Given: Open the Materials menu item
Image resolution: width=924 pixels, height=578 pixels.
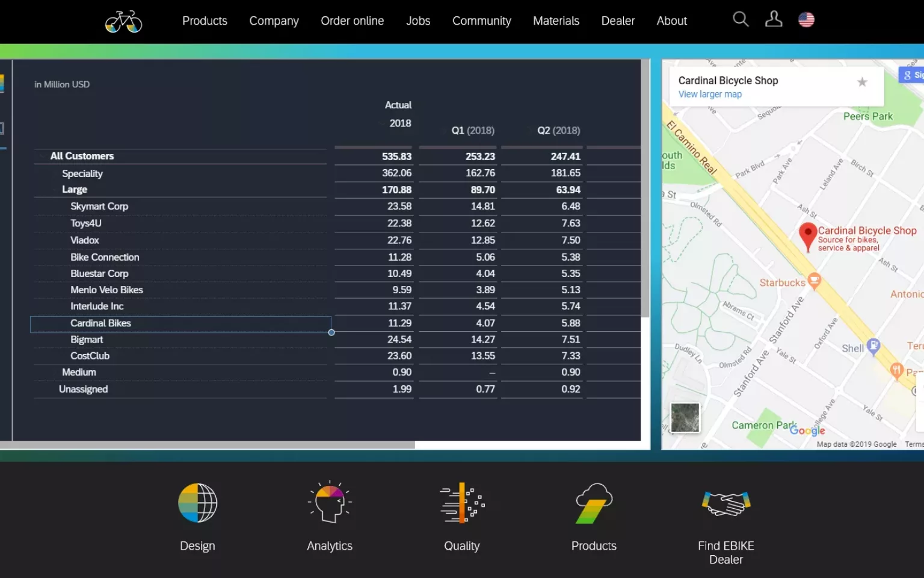Looking at the screenshot, I should (x=556, y=20).
